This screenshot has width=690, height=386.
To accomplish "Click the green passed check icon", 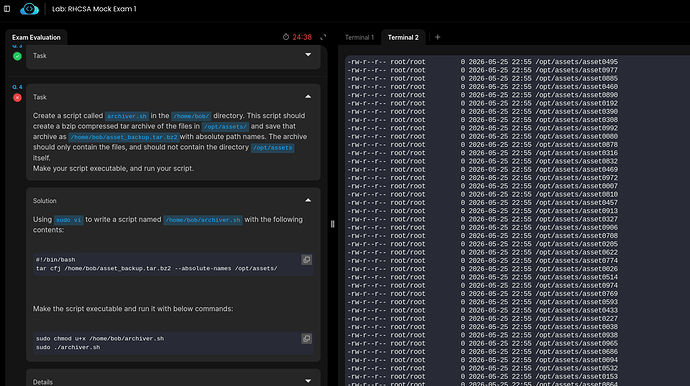I will pyautogui.click(x=17, y=56).
